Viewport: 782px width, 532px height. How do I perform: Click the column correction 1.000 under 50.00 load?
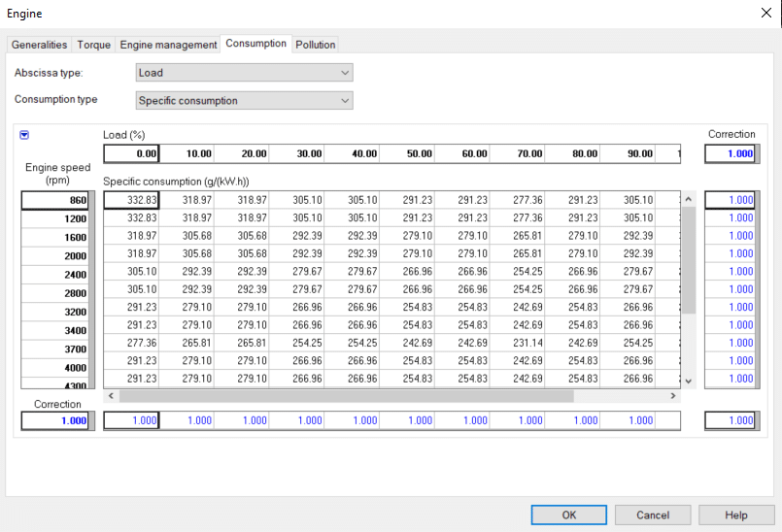tap(407, 420)
